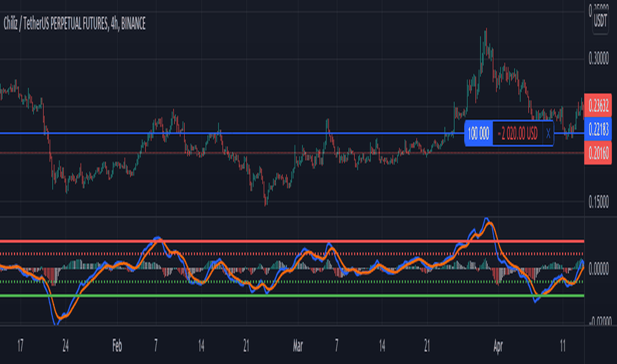Select the blue 0.22183 price label
Image resolution: width=617 pixels, height=364 pixels.
(598, 129)
